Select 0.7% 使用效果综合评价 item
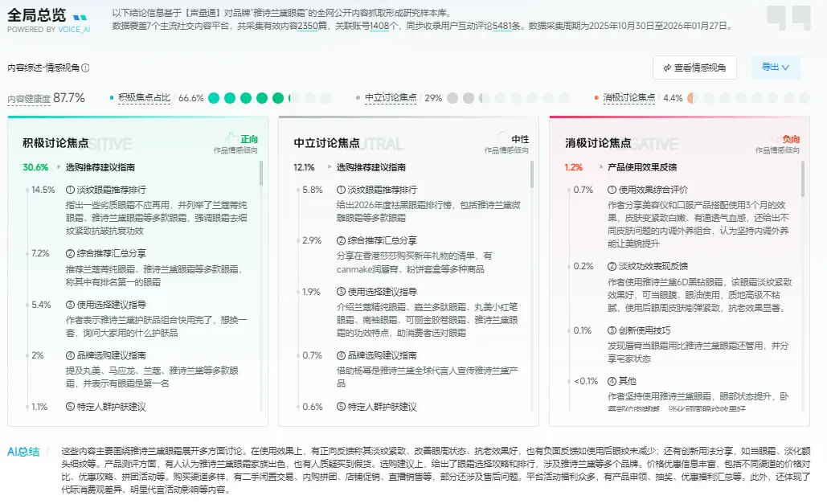The image size is (827, 504). click(x=648, y=190)
